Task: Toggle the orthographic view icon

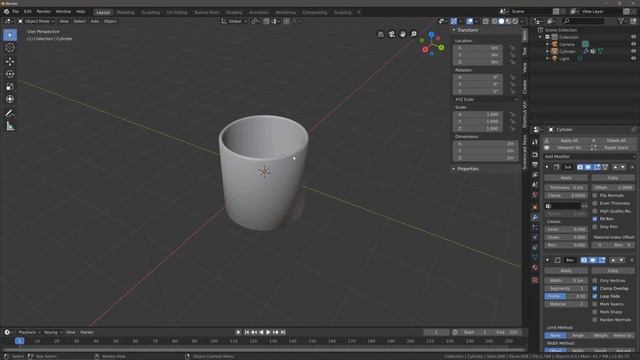Action: (380, 34)
